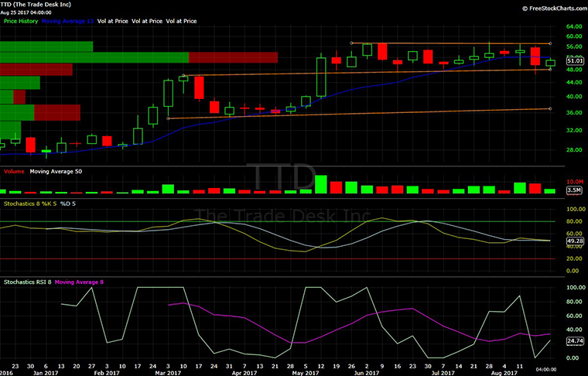Click the 64.00 price axis label
Screen dimensions: 588x376
[574, 26]
